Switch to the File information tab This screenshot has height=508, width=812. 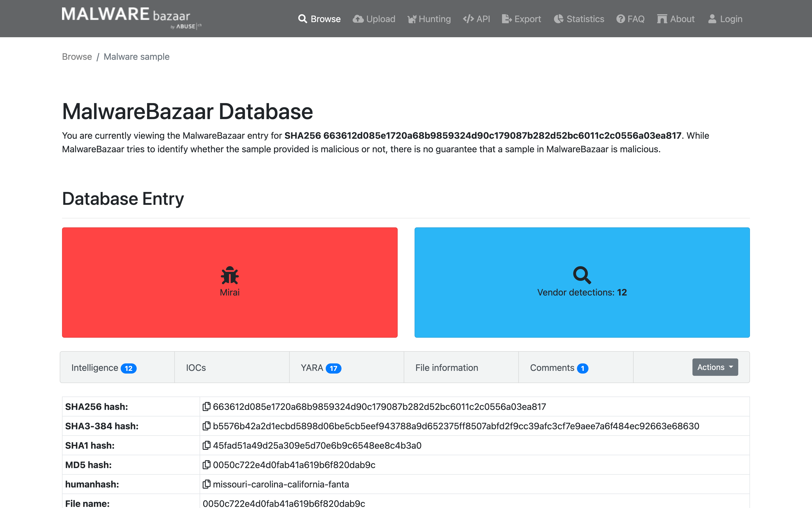(446, 367)
